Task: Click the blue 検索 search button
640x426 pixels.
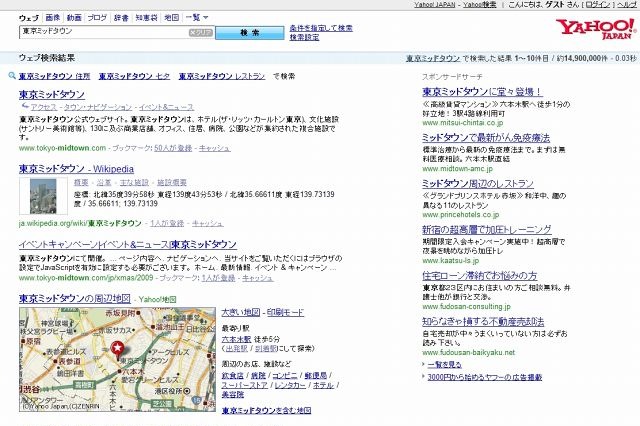Action: (x=249, y=33)
